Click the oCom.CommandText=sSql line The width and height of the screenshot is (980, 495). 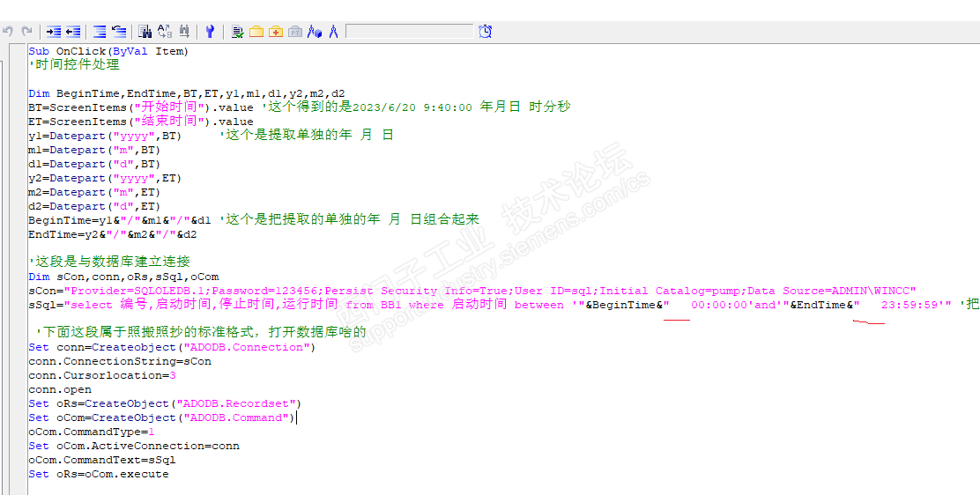point(102,460)
